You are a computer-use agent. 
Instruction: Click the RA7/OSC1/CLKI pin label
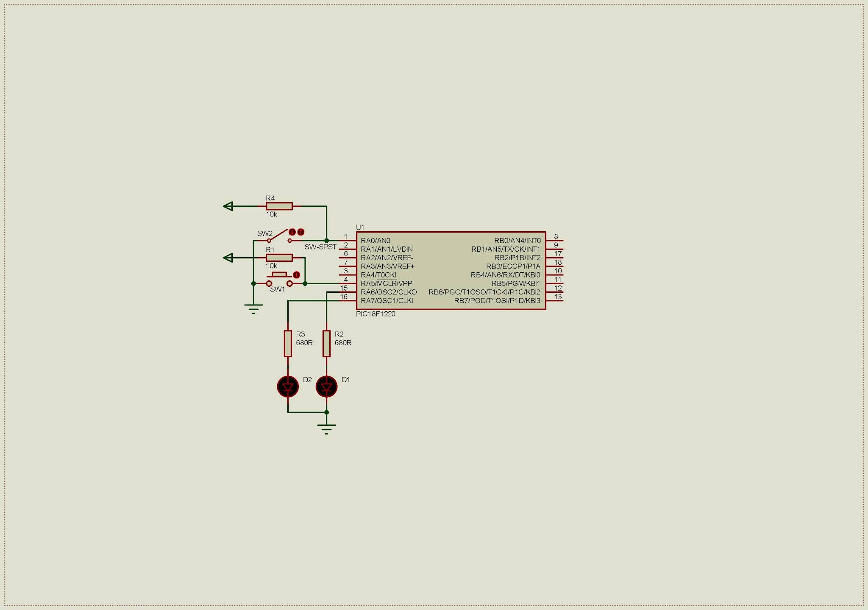[387, 300]
